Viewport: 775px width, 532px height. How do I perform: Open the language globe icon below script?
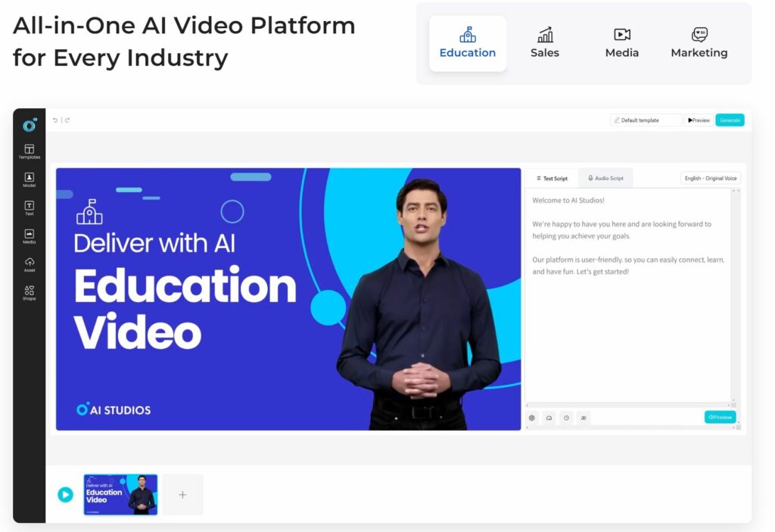pos(532,418)
